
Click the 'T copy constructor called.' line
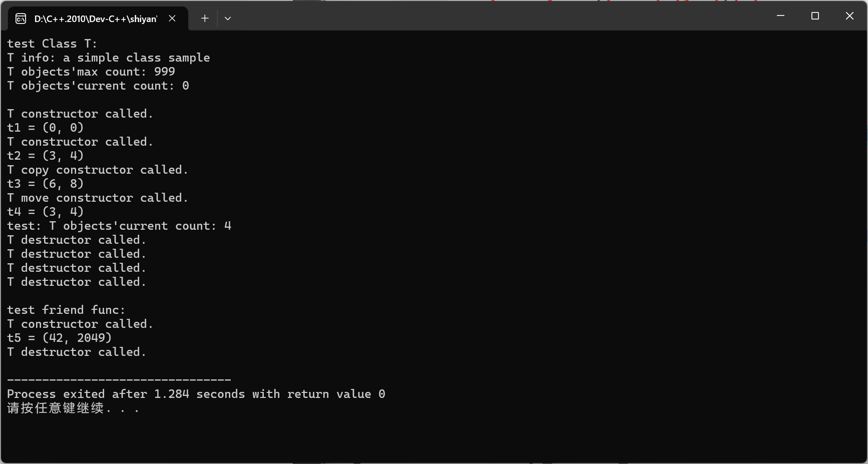(x=98, y=170)
